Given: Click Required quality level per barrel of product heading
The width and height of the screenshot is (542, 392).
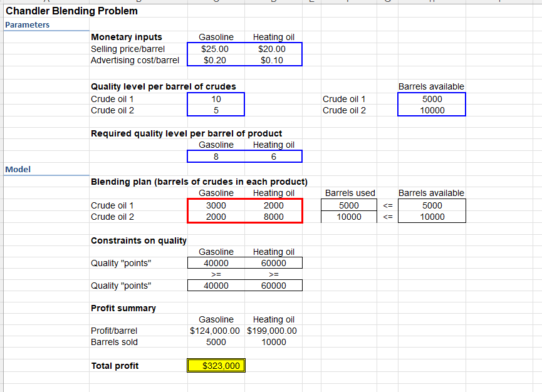Looking at the screenshot, I should point(186,133).
